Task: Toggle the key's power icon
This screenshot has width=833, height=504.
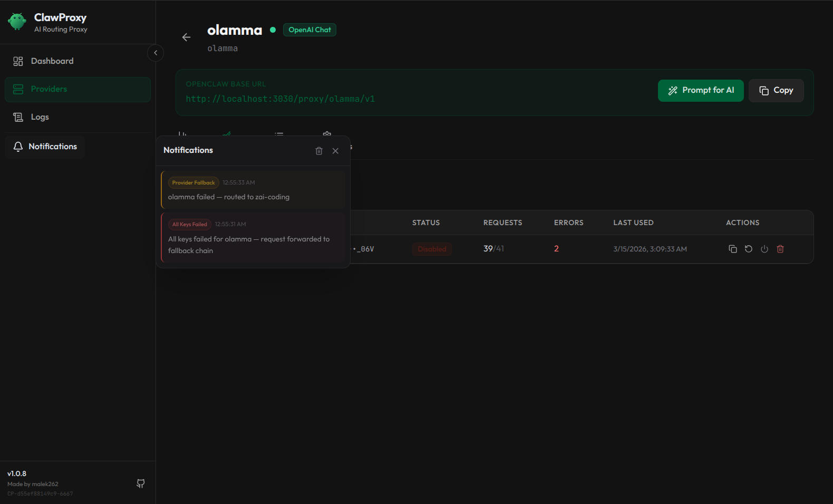Action: click(764, 249)
